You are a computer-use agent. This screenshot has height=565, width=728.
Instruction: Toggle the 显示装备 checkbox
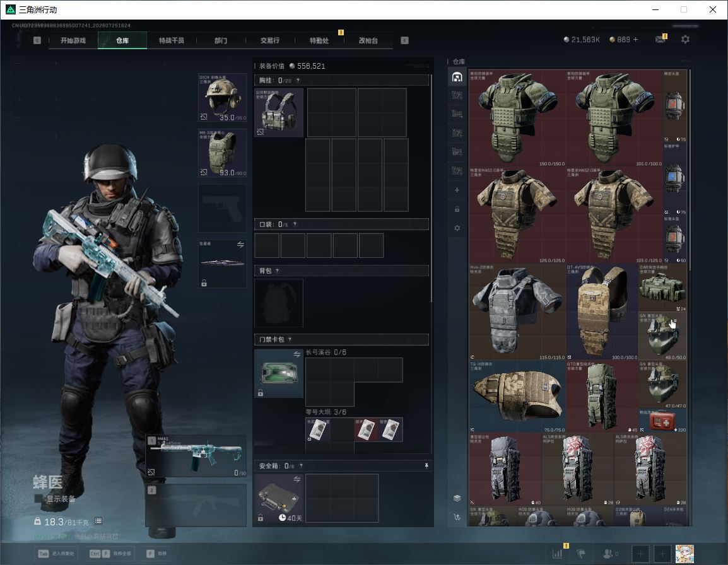click(x=38, y=499)
